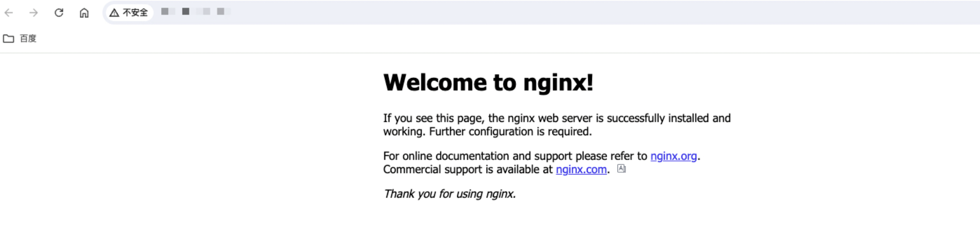Click the Thank you for using nginx. text
The height and width of the screenshot is (243, 980).
(450, 194)
